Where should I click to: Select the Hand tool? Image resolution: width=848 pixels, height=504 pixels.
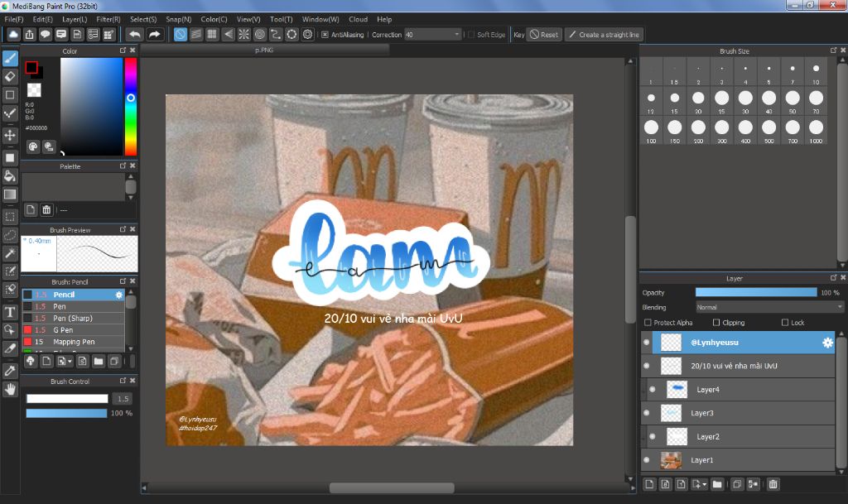pyautogui.click(x=10, y=390)
